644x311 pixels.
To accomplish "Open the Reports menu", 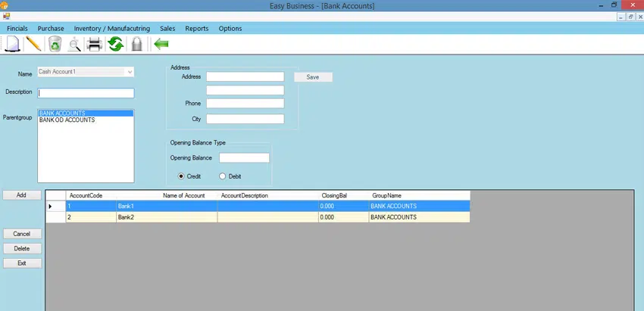I will [x=196, y=29].
